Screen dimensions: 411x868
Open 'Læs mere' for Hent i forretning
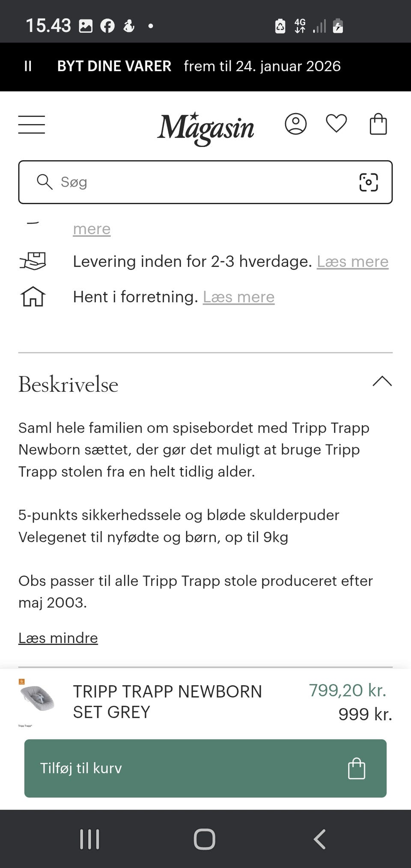pyautogui.click(x=238, y=297)
